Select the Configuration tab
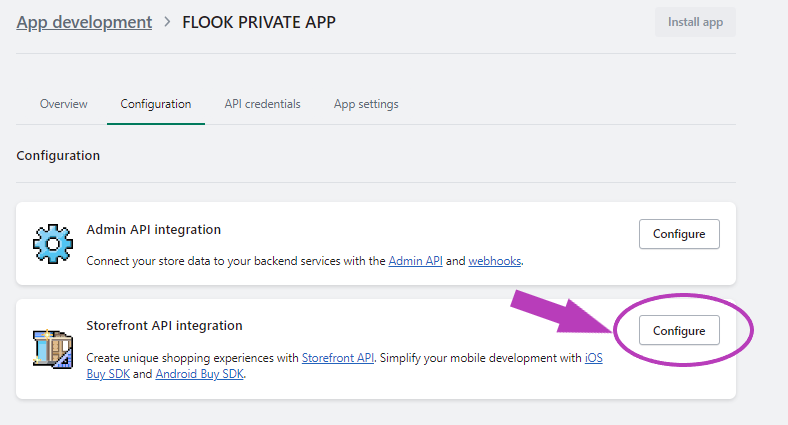The height and width of the screenshot is (425, 788). [x=155, y=104]
